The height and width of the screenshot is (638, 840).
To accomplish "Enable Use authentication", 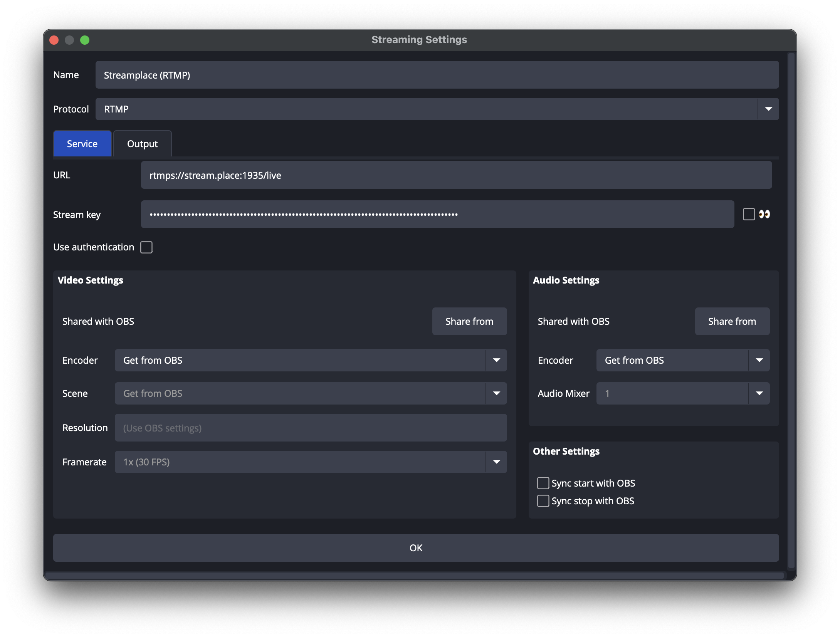I will pos(146,247).
